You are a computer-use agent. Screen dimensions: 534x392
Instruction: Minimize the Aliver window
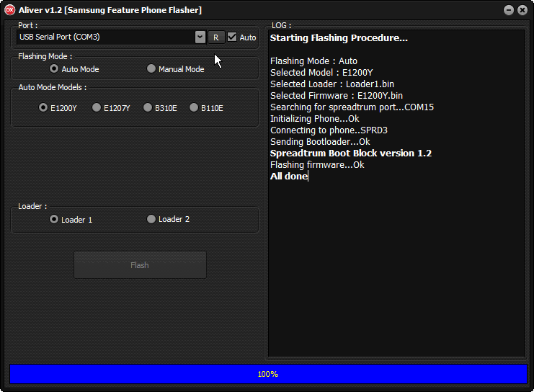pyautogui.click(x=509, y=10)
